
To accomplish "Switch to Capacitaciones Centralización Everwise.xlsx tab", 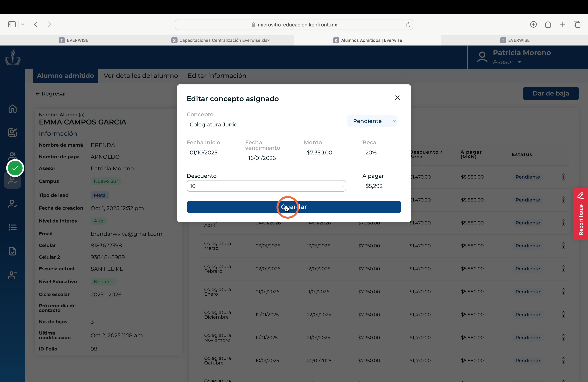I will point(220,40).
